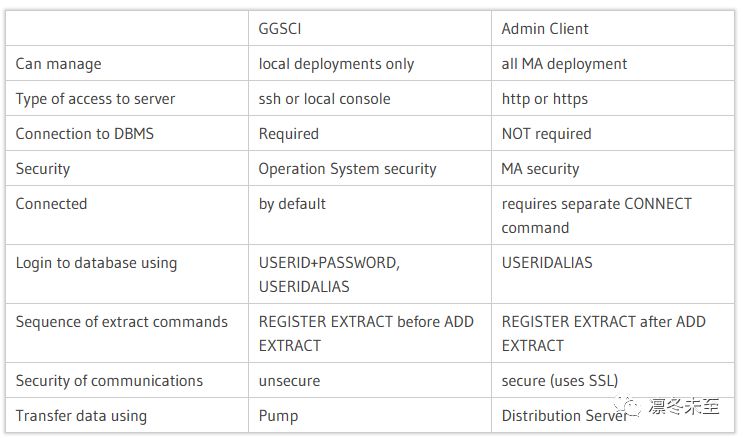This screenshot has height=438, width=743.
Task: Select the Admin Client column header
Action: coord(545,29)
